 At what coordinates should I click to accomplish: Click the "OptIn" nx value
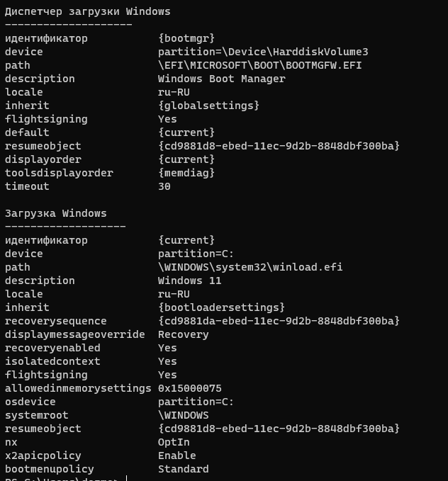tap(174, 442)
